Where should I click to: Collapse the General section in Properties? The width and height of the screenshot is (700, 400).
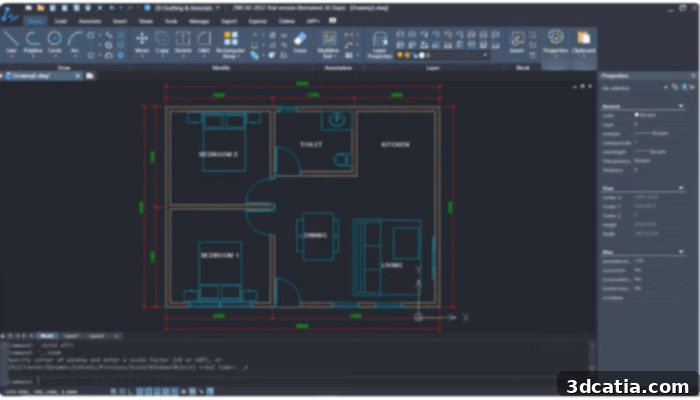click(x=681, y=106)
